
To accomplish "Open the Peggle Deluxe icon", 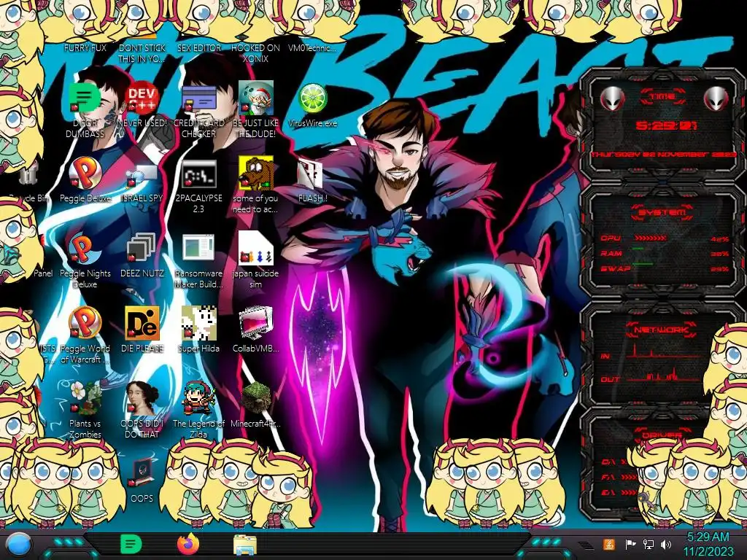I will (85, 174).
